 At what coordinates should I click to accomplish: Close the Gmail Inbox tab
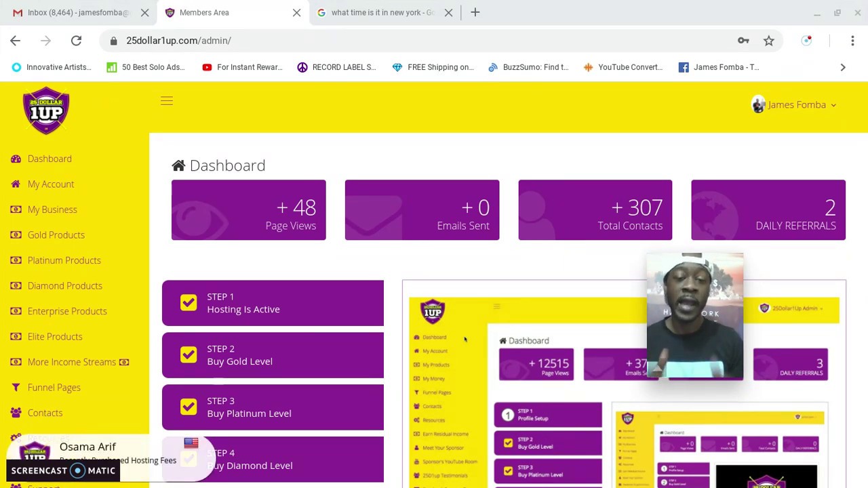pyautogui.click(x=144, y=12)
